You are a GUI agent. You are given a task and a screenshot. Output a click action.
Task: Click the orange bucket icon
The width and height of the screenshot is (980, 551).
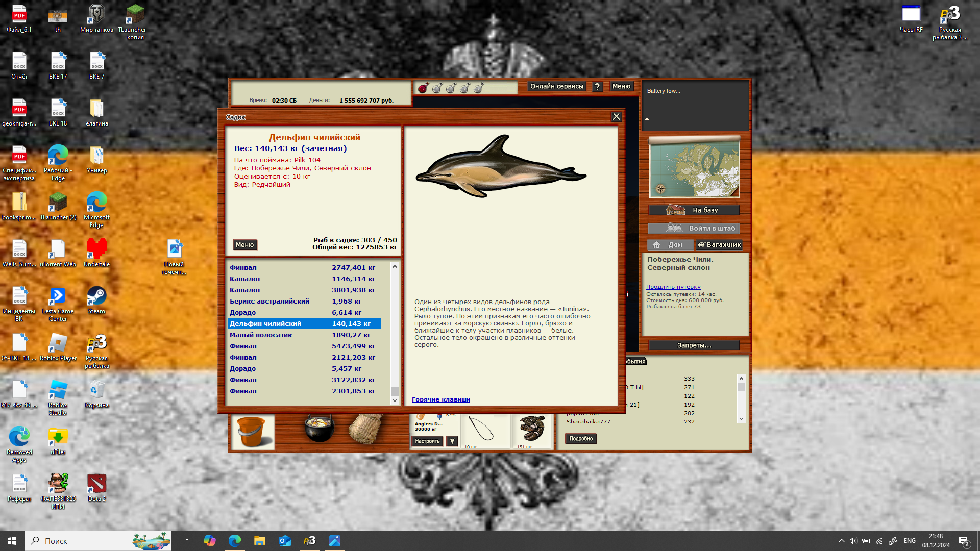pyautogui.click(x=252, y=432)
